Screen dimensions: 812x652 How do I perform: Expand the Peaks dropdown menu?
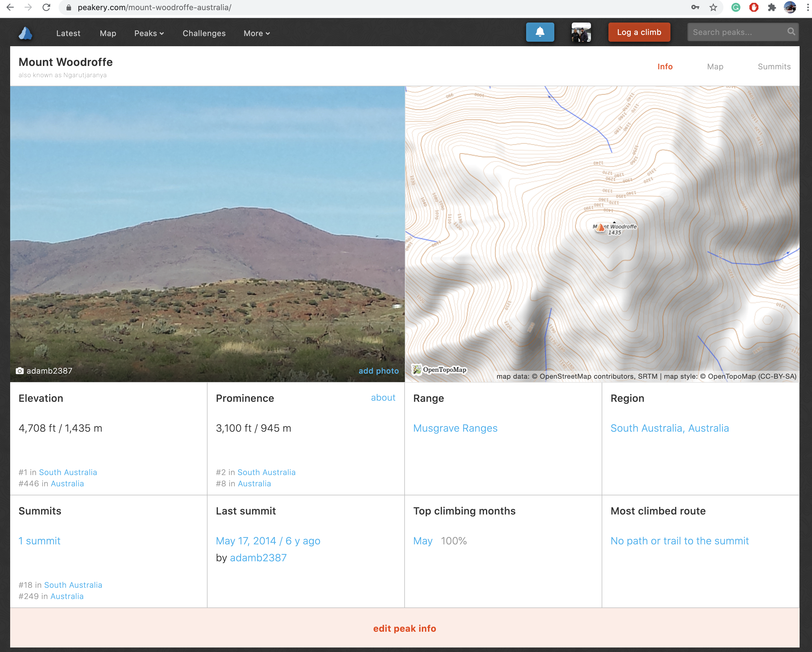[x=149, y=33]
